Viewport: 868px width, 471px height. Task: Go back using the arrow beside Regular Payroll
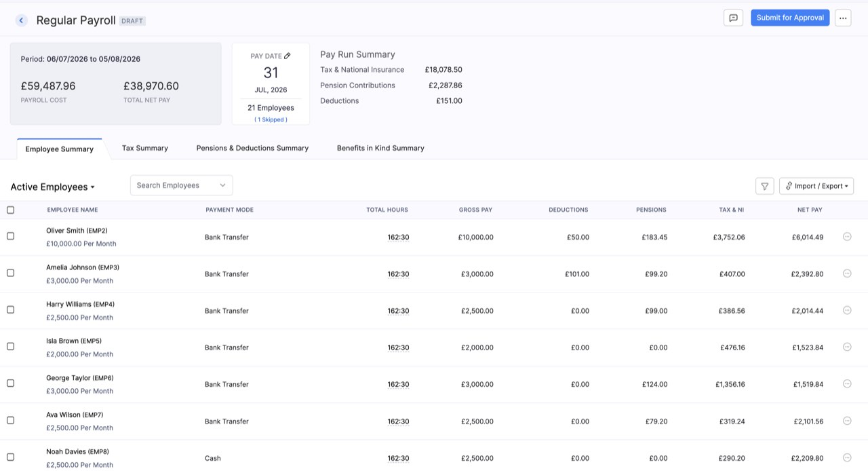click(21, 20)
